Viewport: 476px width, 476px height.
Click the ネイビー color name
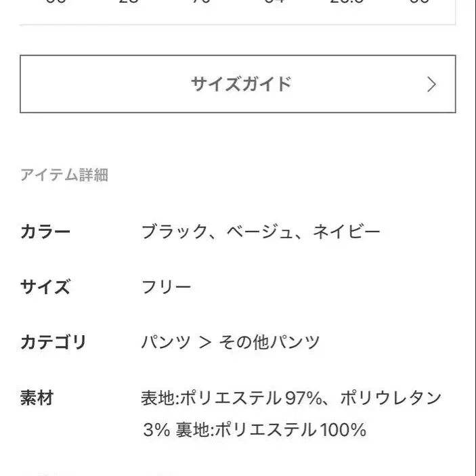click(346, 232)
